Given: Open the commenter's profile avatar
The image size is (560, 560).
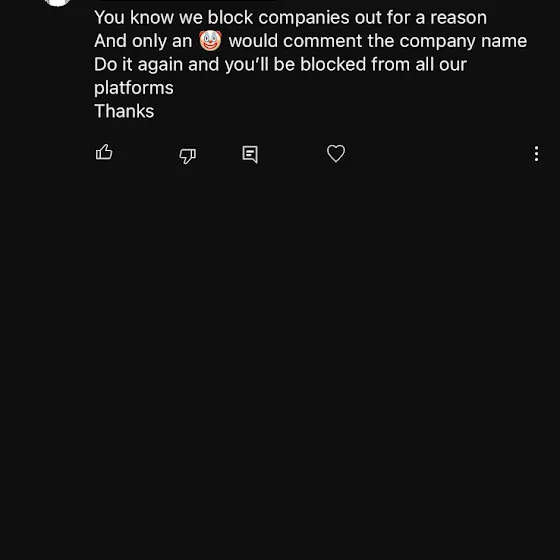Looking at the screenshot, I should pyautogui.click(x=58, y=2).
